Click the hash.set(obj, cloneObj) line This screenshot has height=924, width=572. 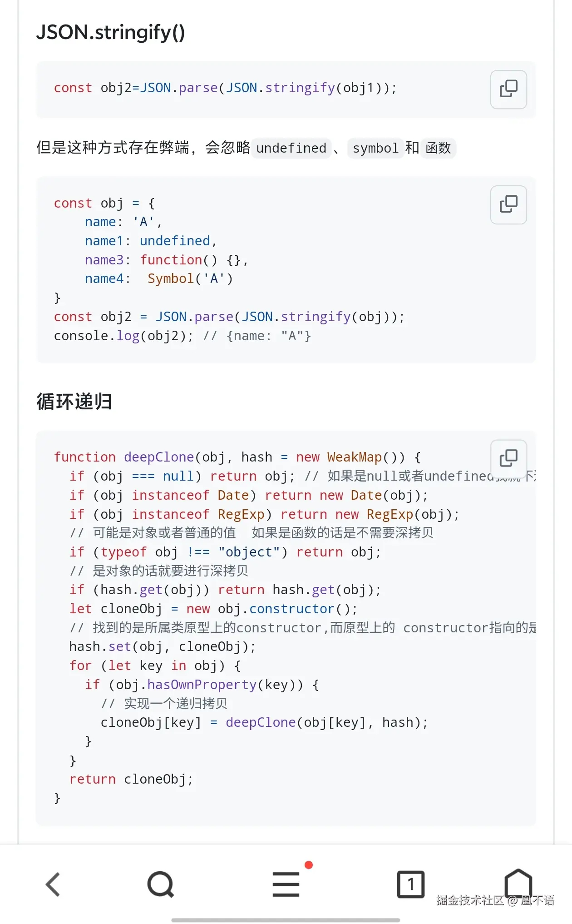pos(163,647)
